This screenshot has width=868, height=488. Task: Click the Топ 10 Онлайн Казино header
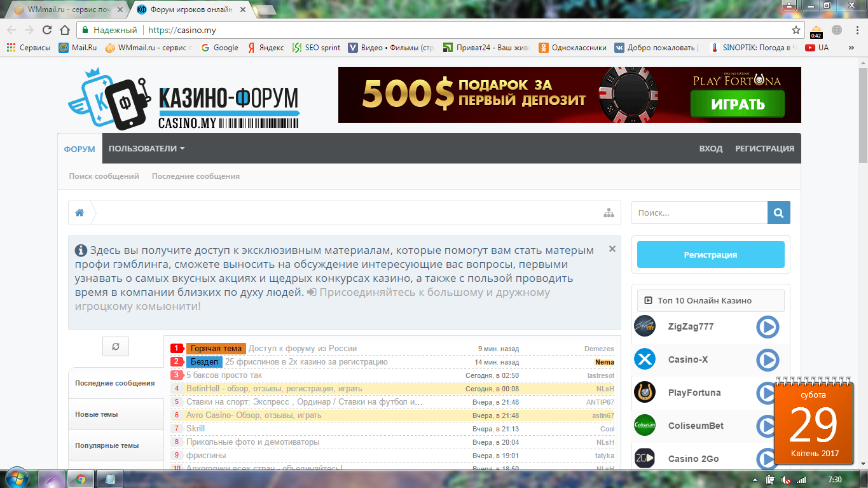click(x=711, y=300)
